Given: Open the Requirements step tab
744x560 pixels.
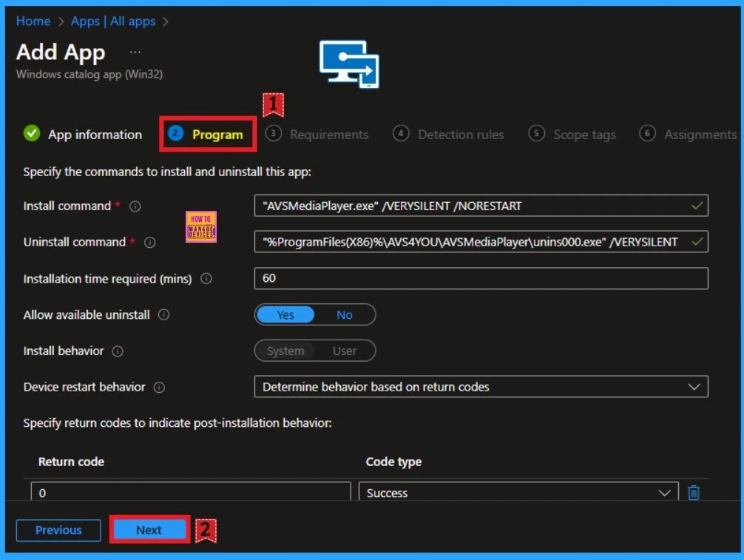Looking at the screenshot, I should [x=317, y=135].
